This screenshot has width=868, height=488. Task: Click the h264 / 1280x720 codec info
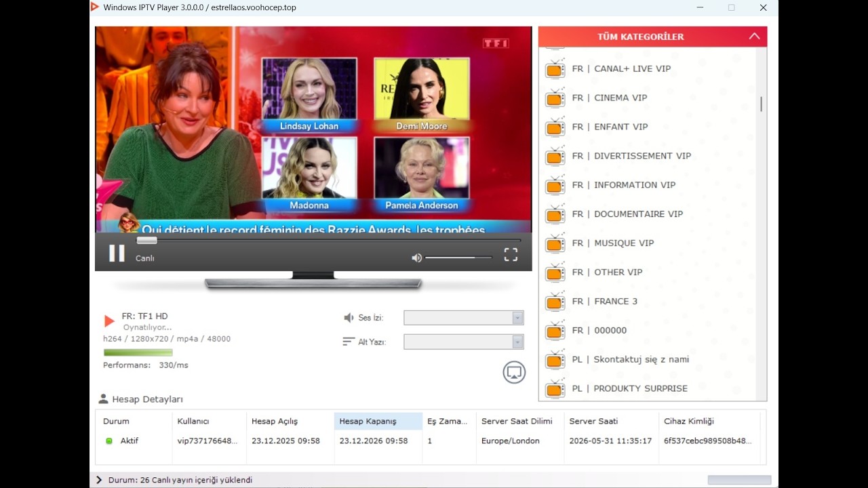167,339
